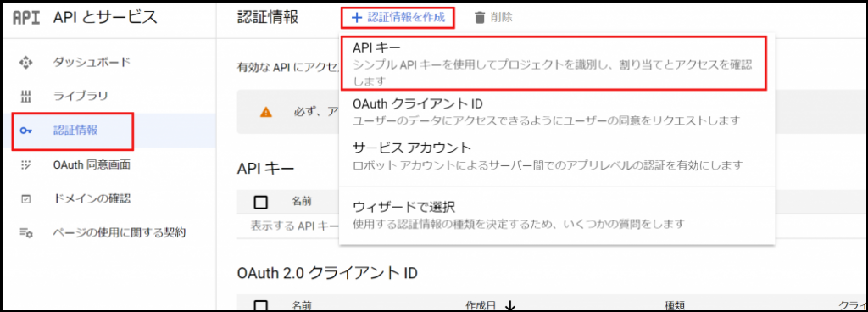Open the ライブラリ sidebar link
This screenshot has width=868, height=312.
coord(81,97)
